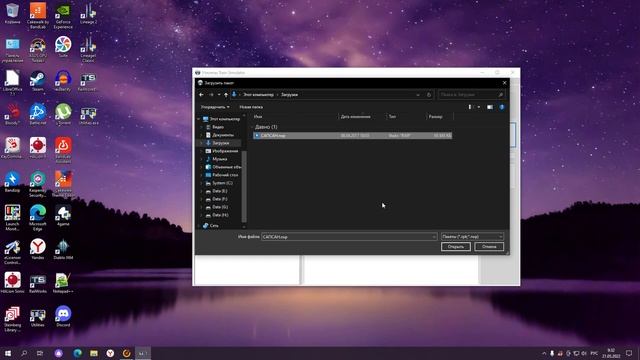Open recent locations arrow in dialog

(x=219, y=95)
